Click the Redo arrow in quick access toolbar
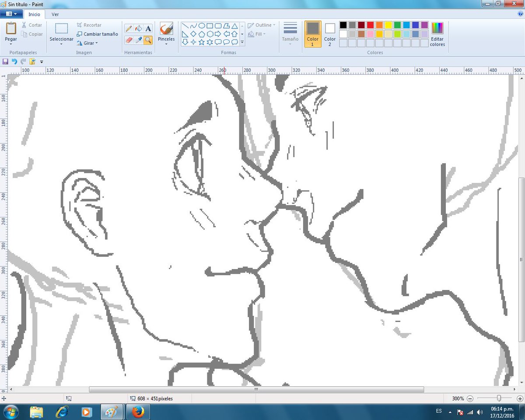Image resolution: width=525 pixels, height=420 pixels. coord(23,62)
